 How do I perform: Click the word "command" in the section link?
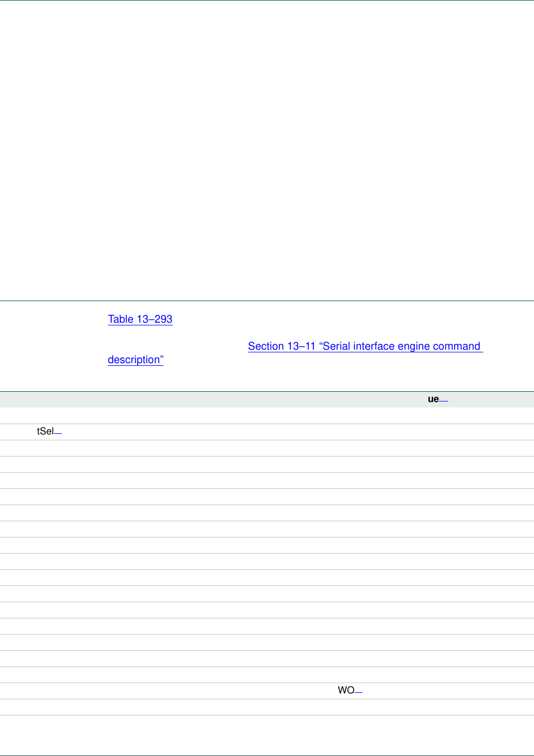click(456, 346)
